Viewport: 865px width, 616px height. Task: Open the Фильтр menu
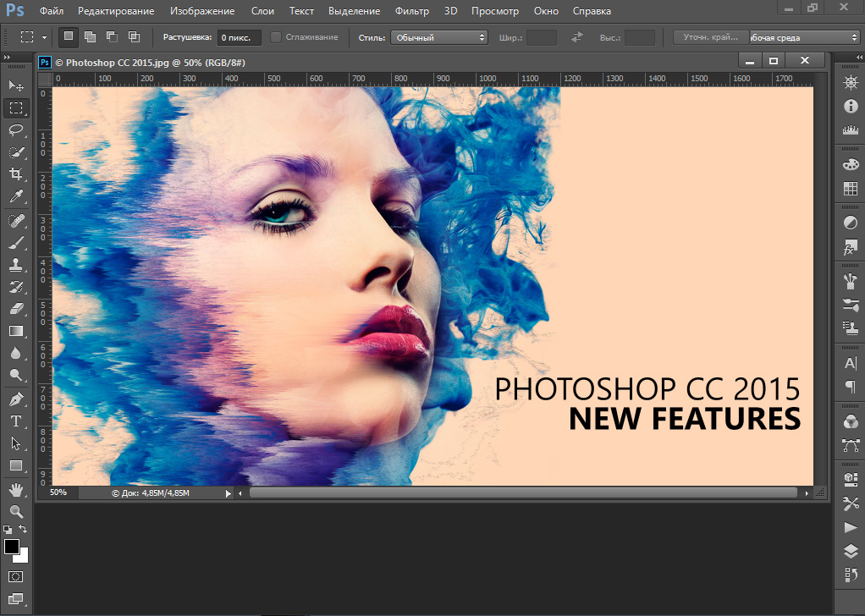(412, 11)
